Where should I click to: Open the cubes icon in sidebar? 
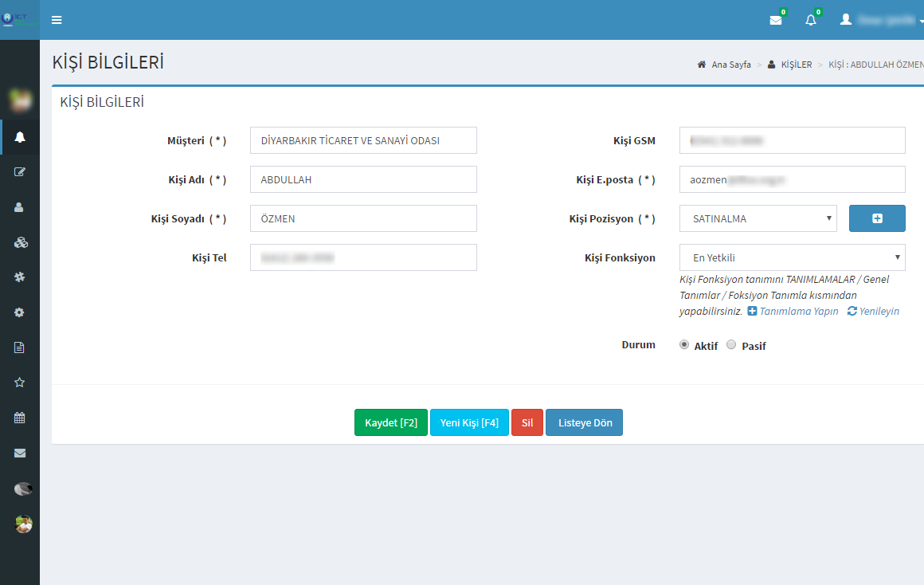tap(20, 242)
